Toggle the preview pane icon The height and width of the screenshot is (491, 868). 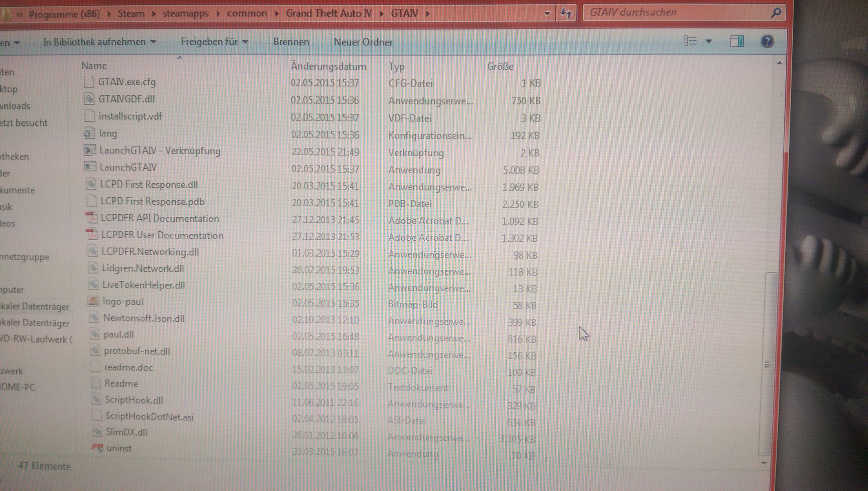[x=737, y=41]
